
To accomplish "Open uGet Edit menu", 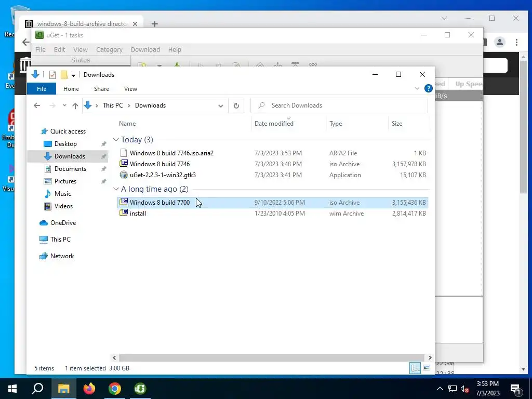I will (59, 49).
